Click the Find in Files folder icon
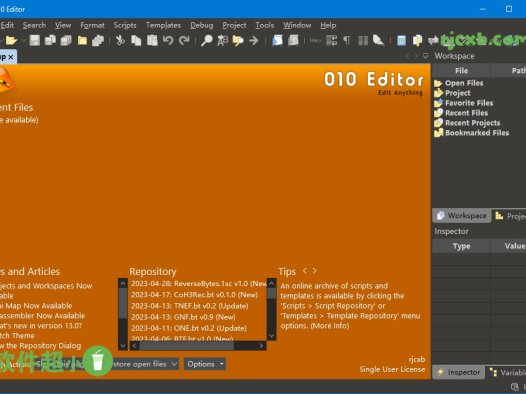The image size is (526, 394). click(238, 41)
